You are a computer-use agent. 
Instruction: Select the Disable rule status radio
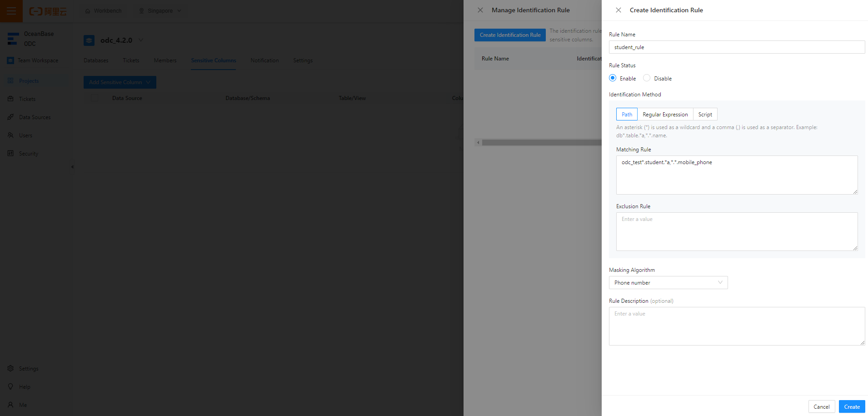tap(647, 78)
